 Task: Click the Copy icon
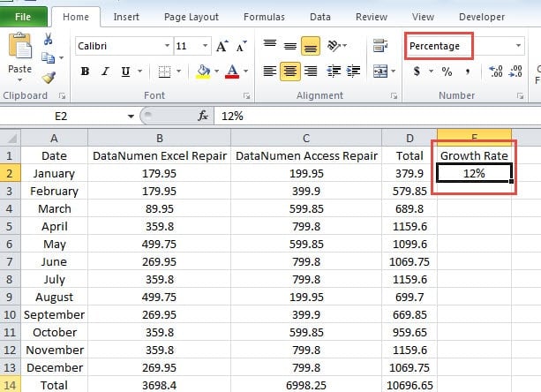pos(48,57)
